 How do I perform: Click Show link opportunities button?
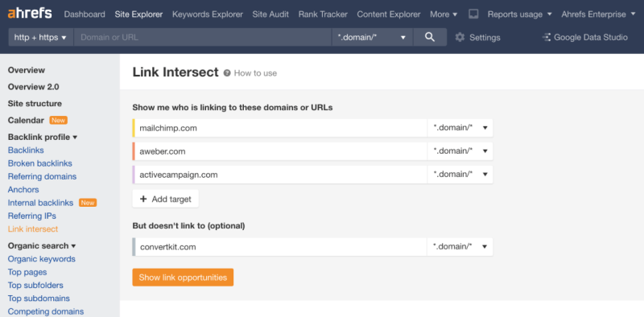tap(183, 277)
